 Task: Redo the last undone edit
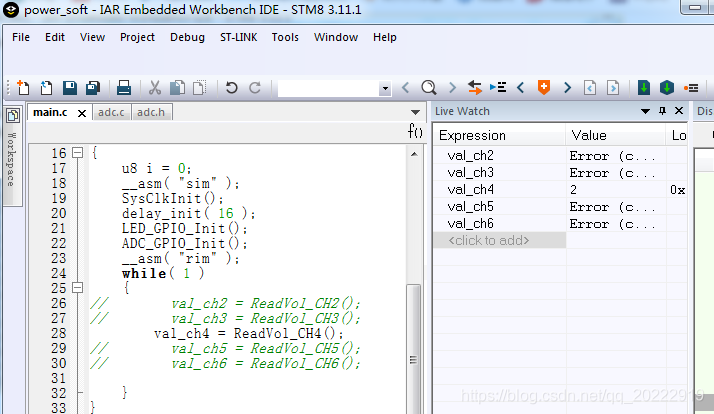[255, 87]
